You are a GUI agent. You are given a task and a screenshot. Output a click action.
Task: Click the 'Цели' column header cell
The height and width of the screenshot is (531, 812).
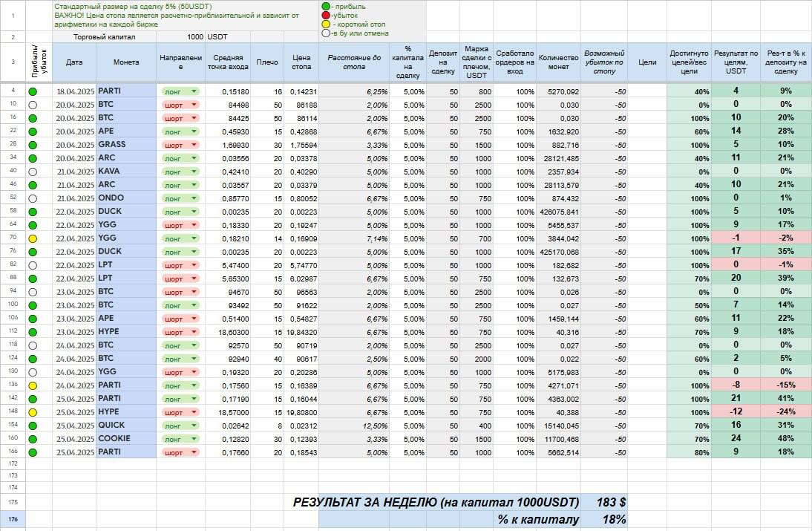pos(646,62)
